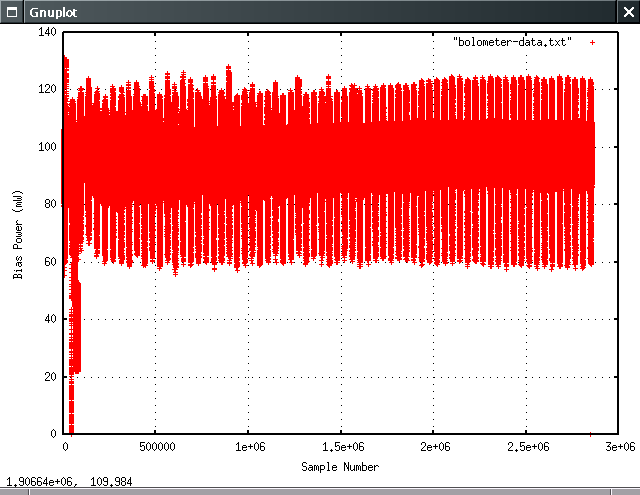Click the 500000 x-axis tick label
Image resolution: width=640 pixels, height=495 pixels.
[x=156, y=446]
